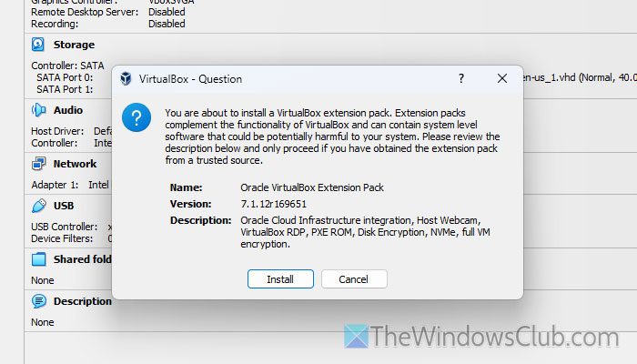Cancel the extension pack installation

click(354, 278)
